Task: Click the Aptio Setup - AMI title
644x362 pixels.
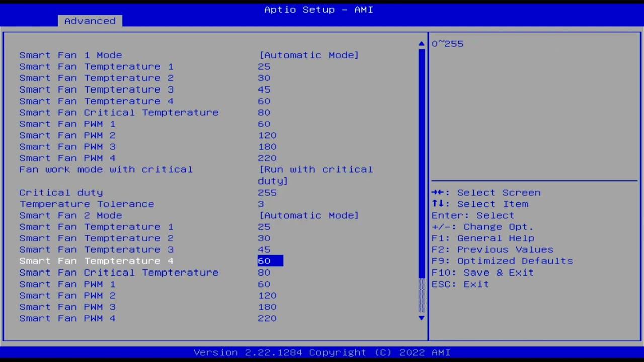Action: [319, 10]
